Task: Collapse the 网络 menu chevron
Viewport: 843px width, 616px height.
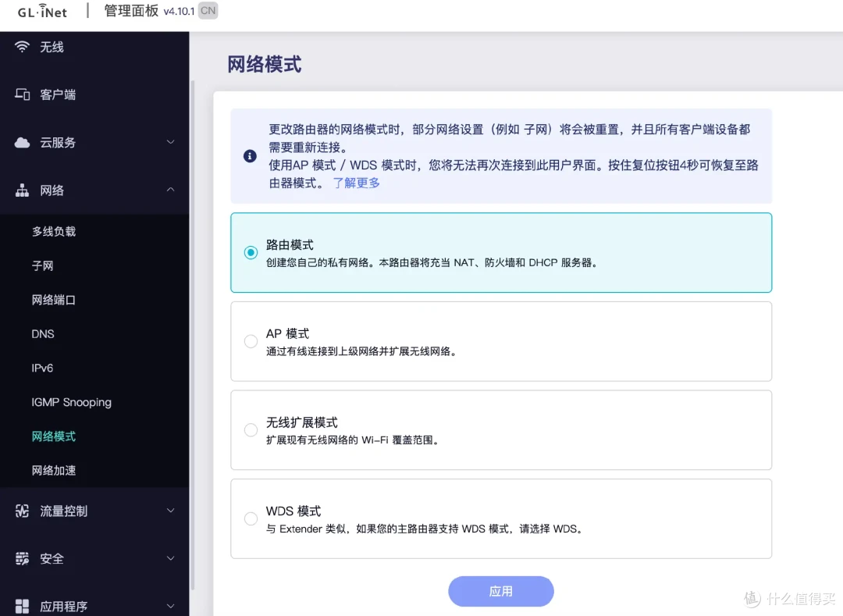Action: coord(170,190)
